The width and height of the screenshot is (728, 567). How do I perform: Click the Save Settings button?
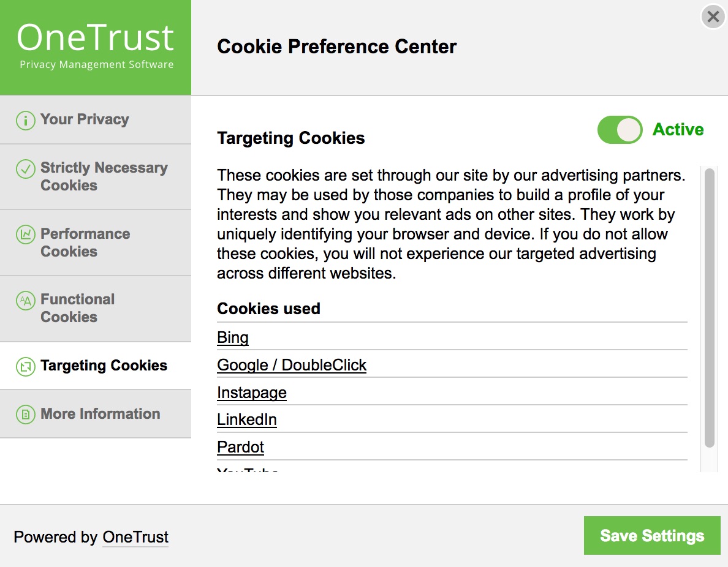pyautogui.click(x=651, y=535)
